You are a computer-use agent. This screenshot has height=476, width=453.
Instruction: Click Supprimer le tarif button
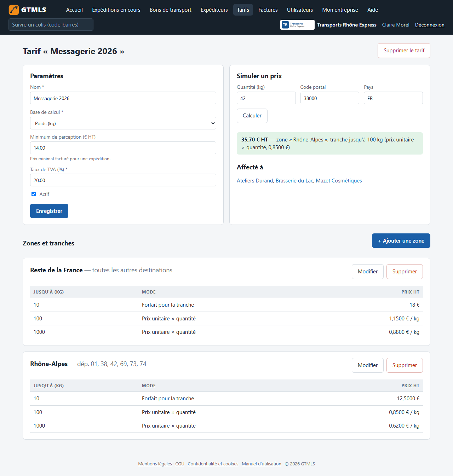point(404,51)
